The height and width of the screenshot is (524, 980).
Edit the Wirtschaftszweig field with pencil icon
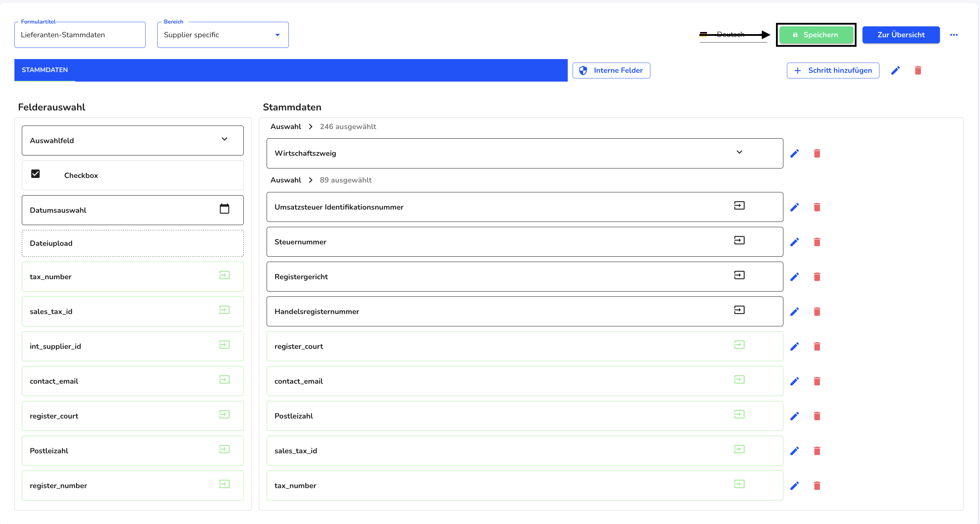(794, 153)
